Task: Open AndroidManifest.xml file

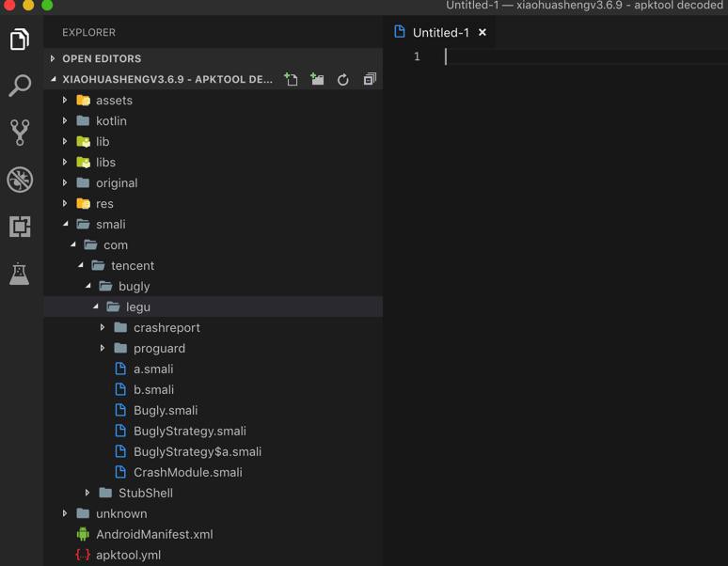Action: [x=154, y=534]
